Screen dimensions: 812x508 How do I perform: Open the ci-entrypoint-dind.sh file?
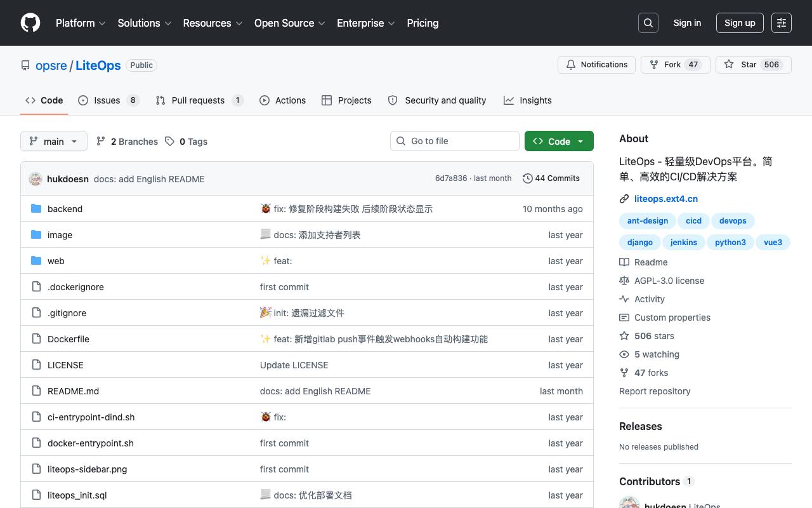[91, 417]
